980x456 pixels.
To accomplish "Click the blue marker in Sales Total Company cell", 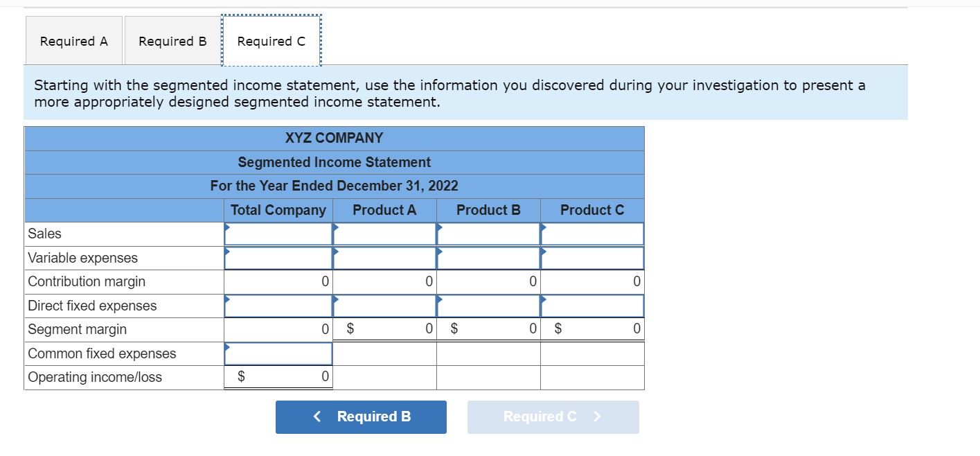I will coord(227,227).
